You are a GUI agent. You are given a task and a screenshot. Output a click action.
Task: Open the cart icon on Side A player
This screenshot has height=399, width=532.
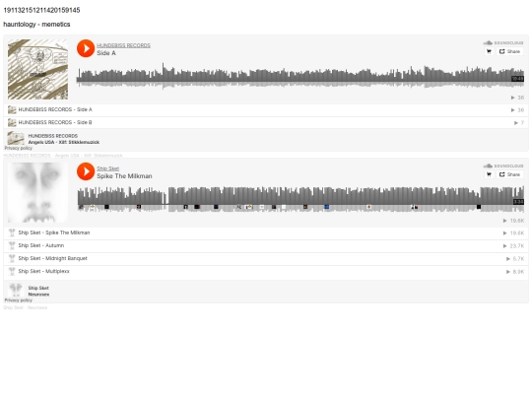489,51
